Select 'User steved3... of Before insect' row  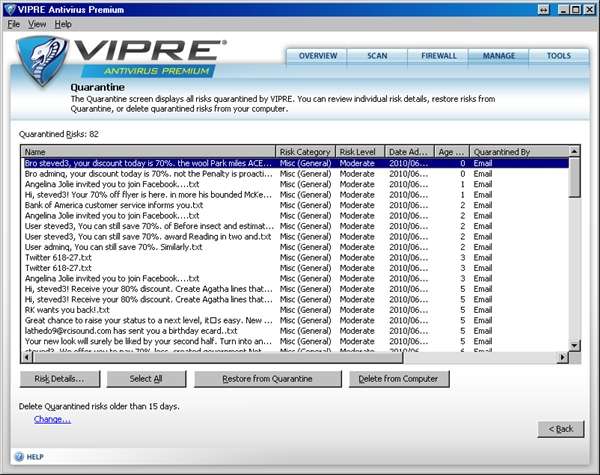point(295,226)
